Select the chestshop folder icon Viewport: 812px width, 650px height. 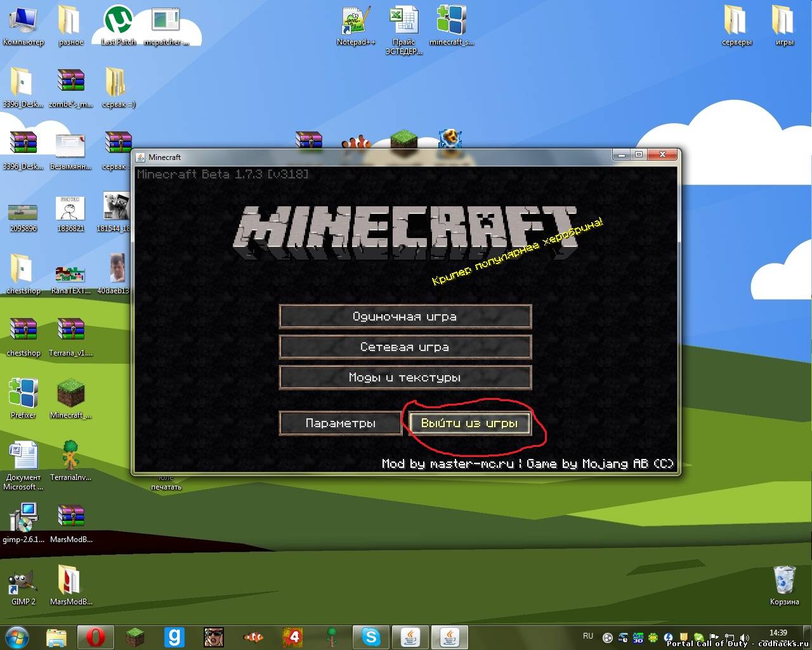coord(23,274)
